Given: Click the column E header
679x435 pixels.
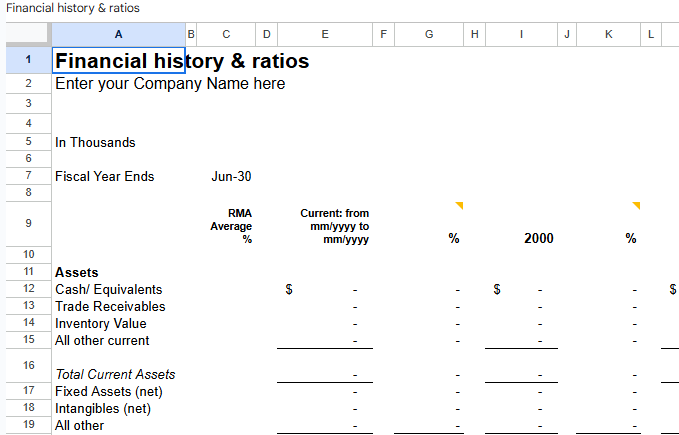Looking at the screenshot, I should pyautogui.click(x=325, y=34).
